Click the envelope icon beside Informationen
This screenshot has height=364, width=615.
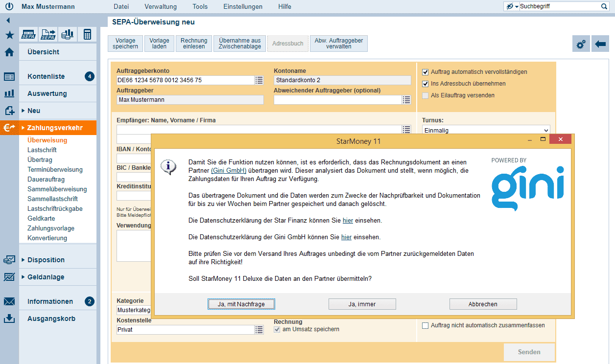point(9,301)
